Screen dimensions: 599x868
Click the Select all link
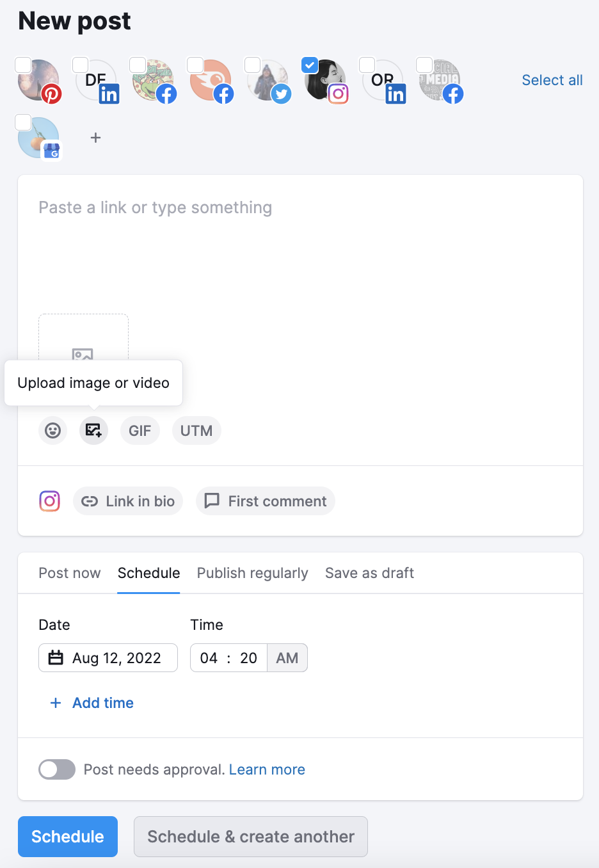(x=552, y=80)
